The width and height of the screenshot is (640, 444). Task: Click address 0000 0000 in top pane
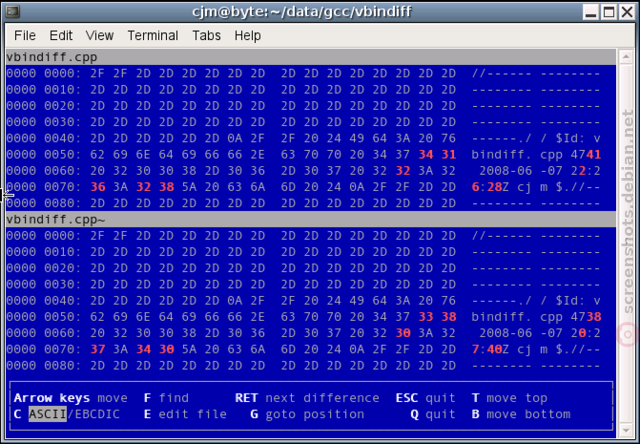[44, 73]
